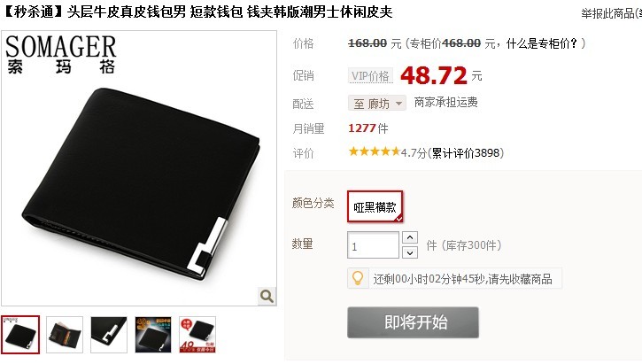
Task: Increase quantity with the up arrow
Action: (x=410, y=237)
